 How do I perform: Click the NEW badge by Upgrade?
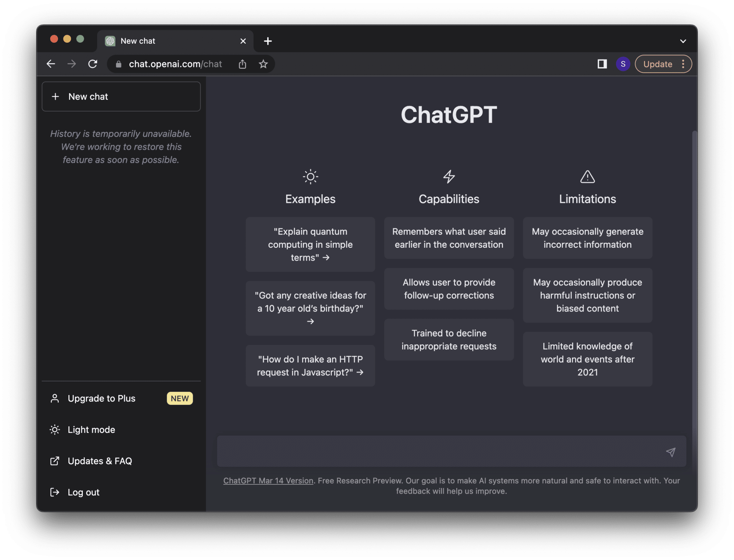click(x=180, y=398)
